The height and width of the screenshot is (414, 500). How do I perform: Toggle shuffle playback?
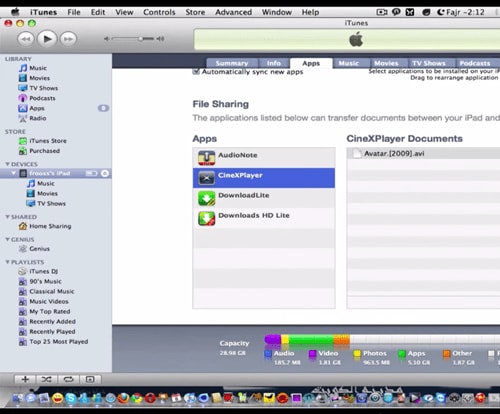pyautogui.click(x=47, y=379)
